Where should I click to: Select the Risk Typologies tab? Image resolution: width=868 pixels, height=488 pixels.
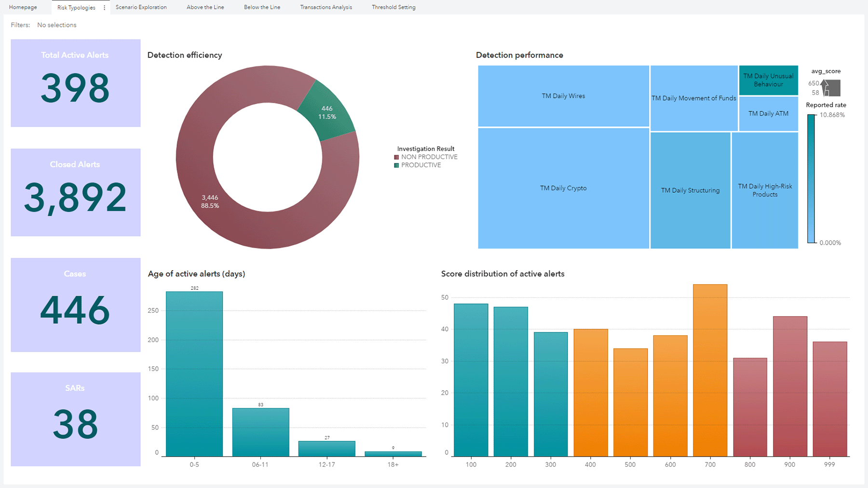pyautogui.click(x=76, y=8)
